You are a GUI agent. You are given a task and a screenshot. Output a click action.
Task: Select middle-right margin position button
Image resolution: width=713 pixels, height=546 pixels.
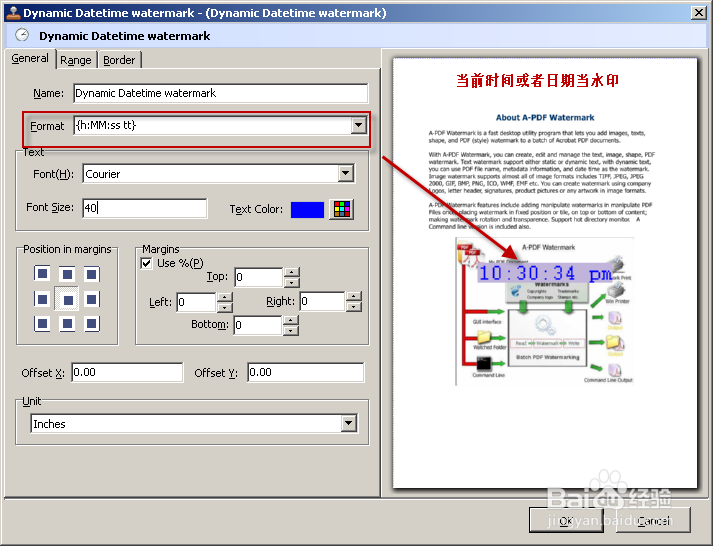[92, 299]
